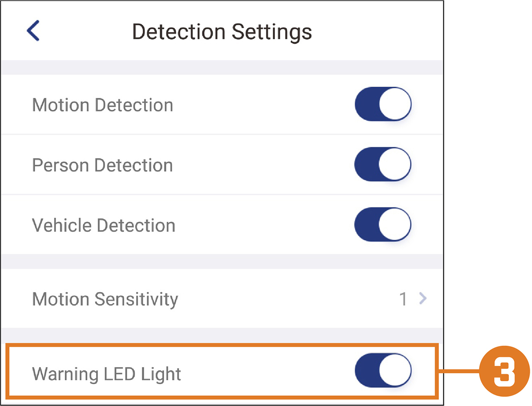Disable the Motion Detection switch
The image size is (532, 406).
point(383,105)
